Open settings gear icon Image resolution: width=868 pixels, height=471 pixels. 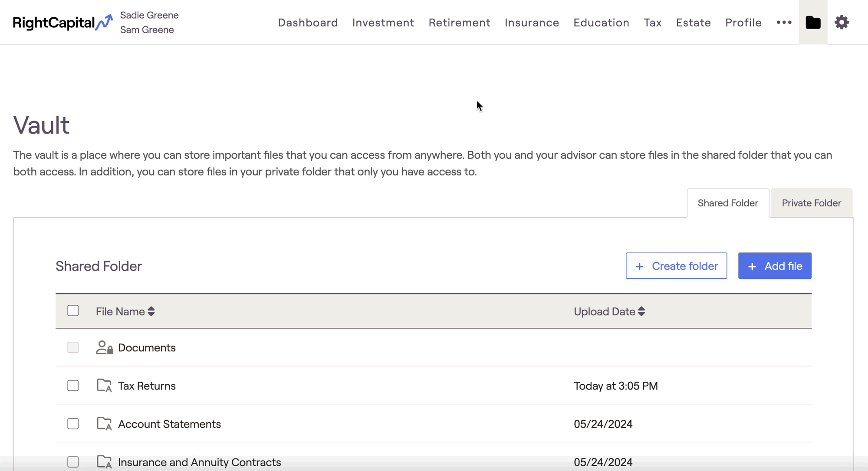[x=842, y=22]
